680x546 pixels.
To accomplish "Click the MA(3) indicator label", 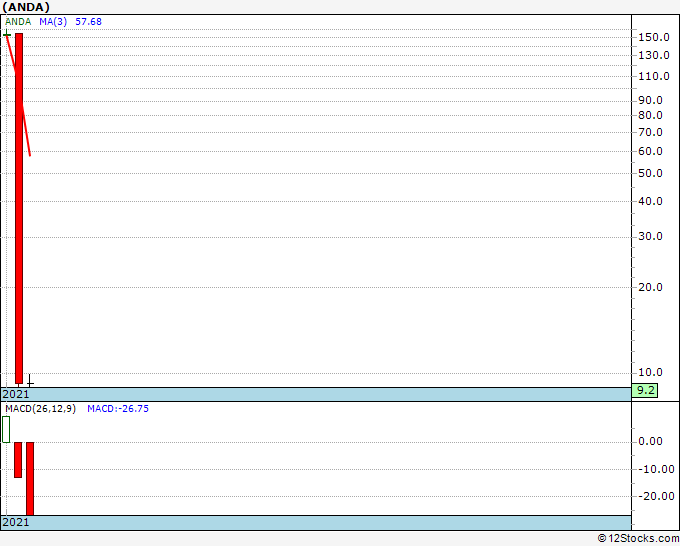I will tap(53, 22).
